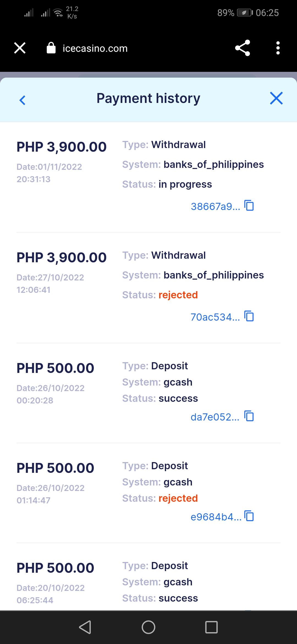Copy transaction ID da7e052

[249, 416]
